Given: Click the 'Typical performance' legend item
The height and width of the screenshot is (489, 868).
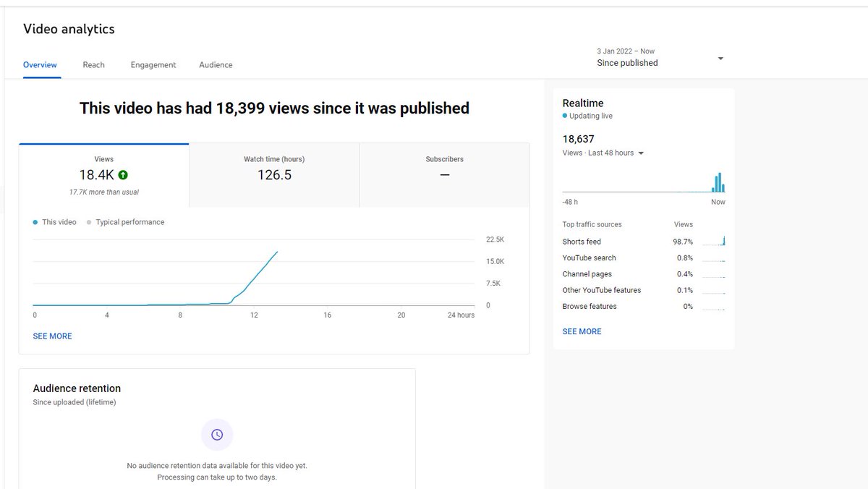Looking at the screenshot, I should click(x=125, y=222).
